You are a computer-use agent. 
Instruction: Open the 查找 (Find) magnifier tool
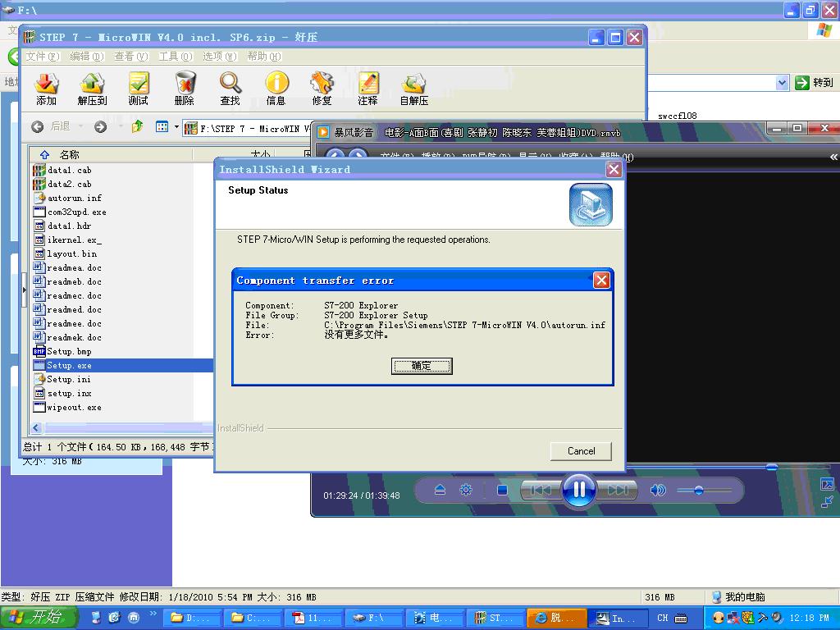tap(231, 89)
